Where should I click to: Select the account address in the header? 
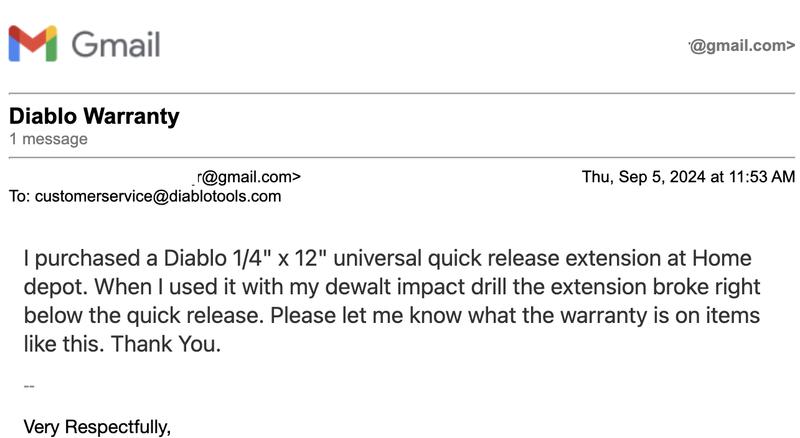click(x=742, y=45)
